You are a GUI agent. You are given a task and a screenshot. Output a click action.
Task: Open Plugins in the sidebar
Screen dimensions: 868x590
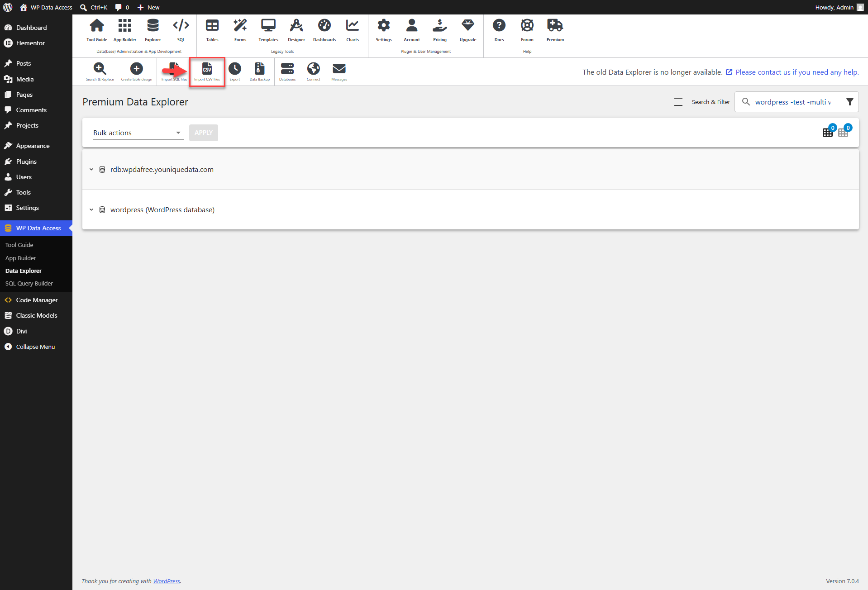[36, 162]
